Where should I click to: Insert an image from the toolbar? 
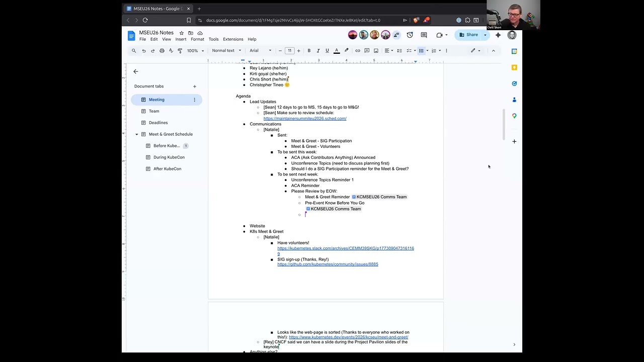(x=376, y=51)
